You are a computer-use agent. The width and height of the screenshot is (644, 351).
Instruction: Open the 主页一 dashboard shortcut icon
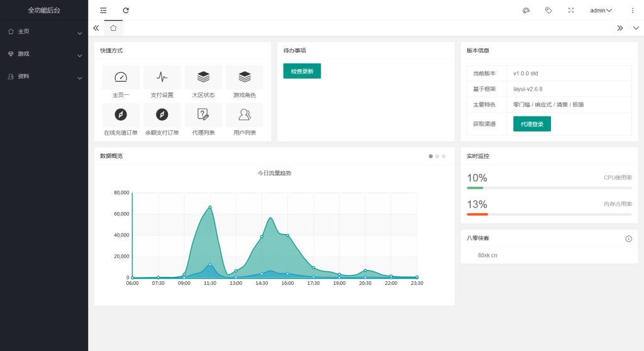121,77
